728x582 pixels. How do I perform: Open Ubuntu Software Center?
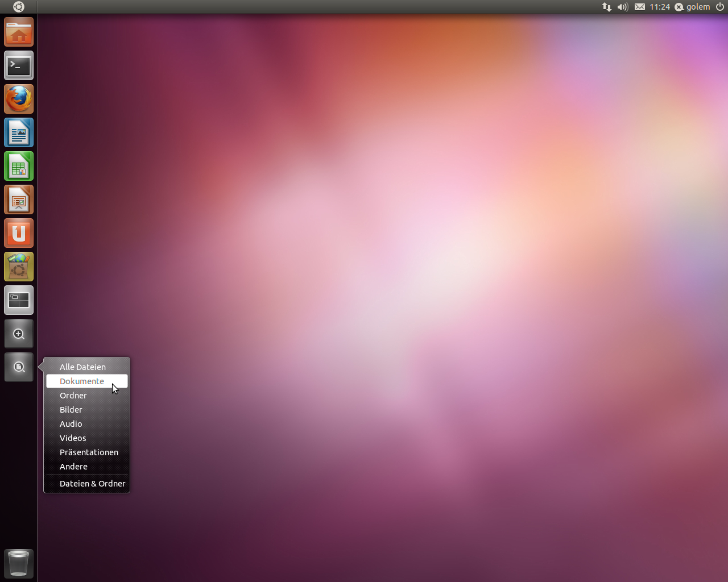19,267
